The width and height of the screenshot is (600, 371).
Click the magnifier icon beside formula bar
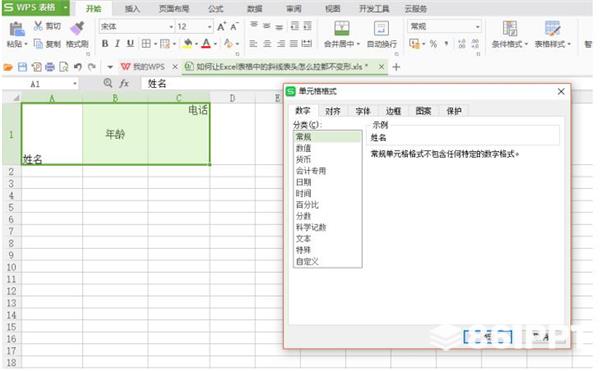(108, 83)
